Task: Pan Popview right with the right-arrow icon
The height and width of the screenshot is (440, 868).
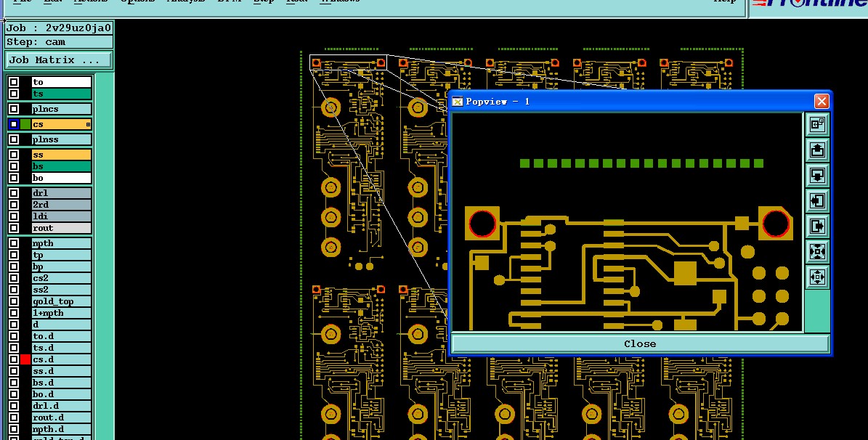Action: 818,226
